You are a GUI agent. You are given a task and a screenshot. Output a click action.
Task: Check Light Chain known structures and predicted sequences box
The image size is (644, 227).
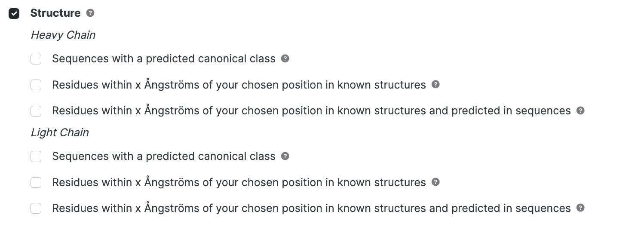click(36, 209)
